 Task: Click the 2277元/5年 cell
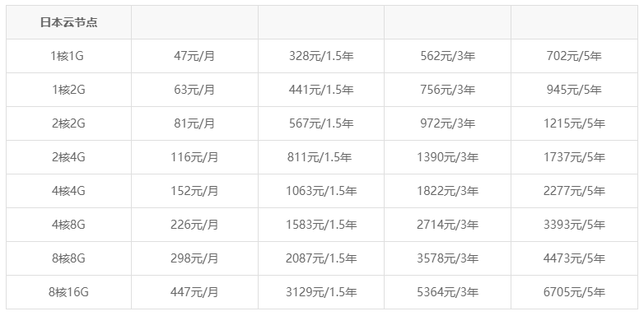point(574,191)
